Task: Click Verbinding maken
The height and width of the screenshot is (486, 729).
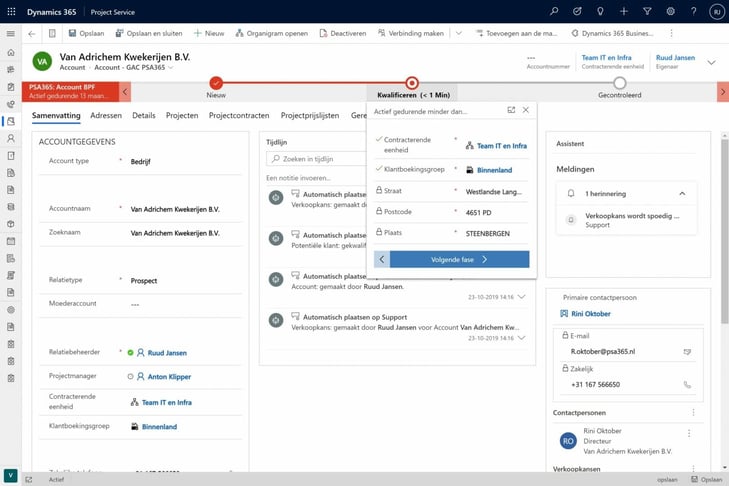Action: (411, 33)
